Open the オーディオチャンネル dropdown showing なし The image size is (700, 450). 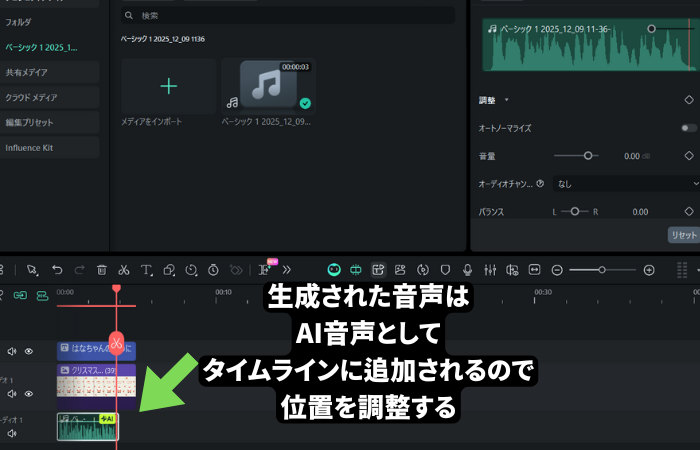click(626, 184)
